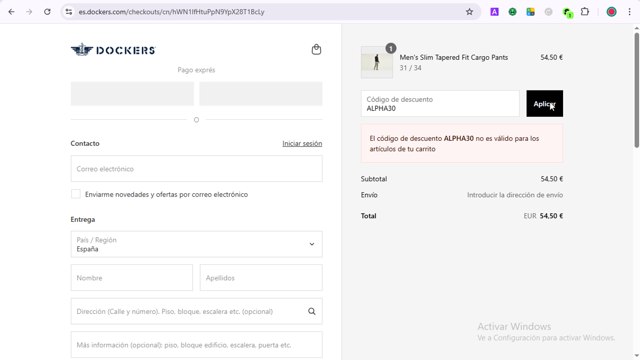Open the Extensions puzzle menu
The height and width of the screenshot is (360, 640).
coord(585,12)
